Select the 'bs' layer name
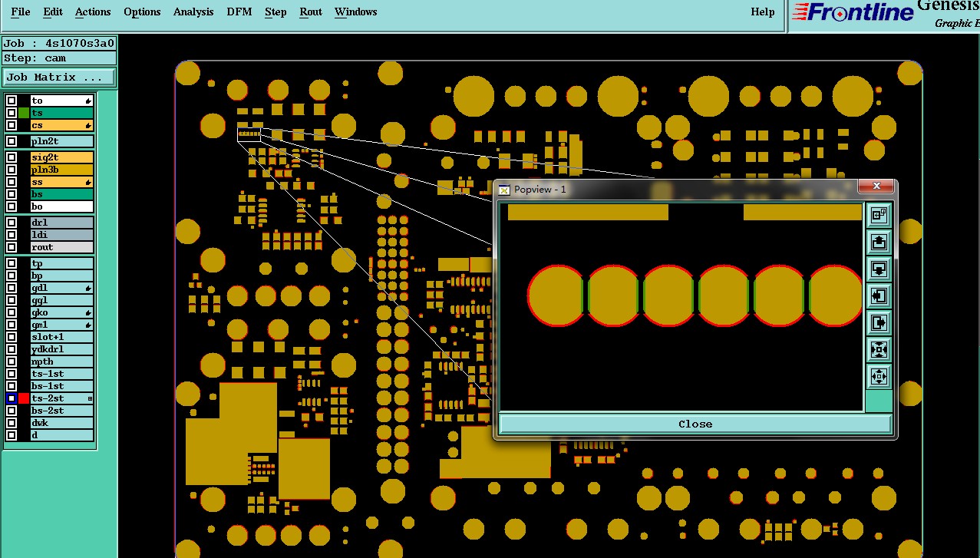The height and width of the screenshot is (558, 980). pos(61,194)
